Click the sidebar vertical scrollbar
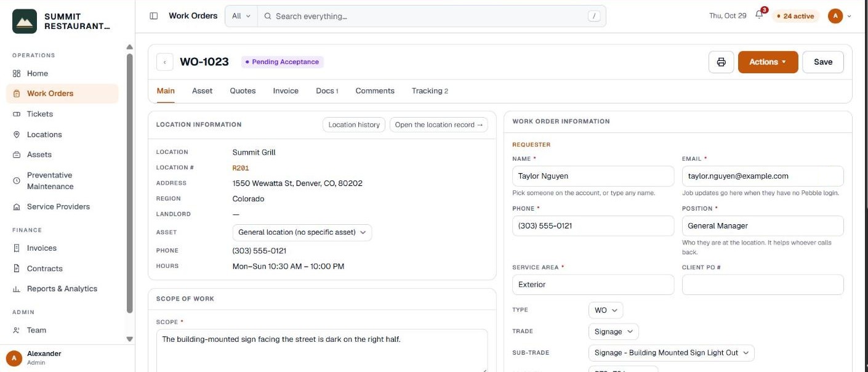This screenshot has width=868, height=372. coord(129,185)
